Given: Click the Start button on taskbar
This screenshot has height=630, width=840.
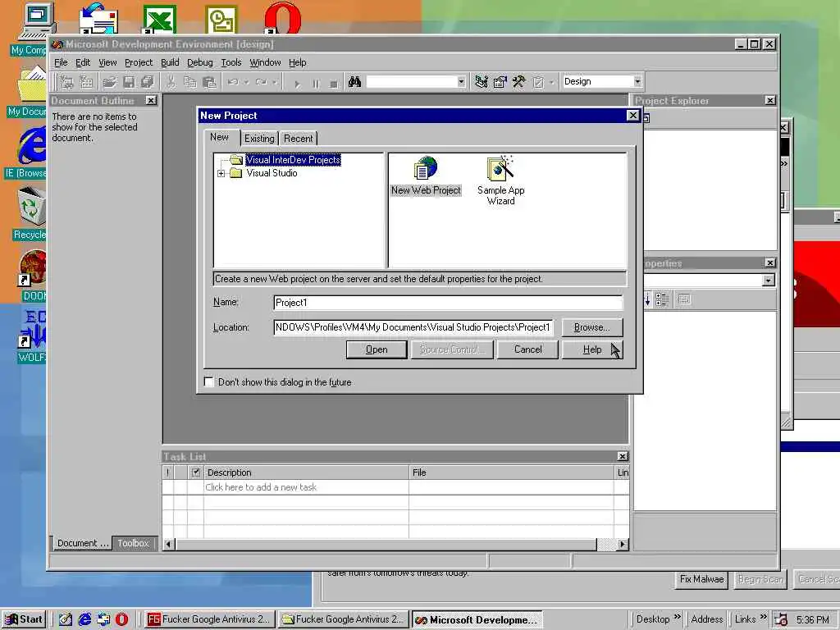Looking at the screenshot, I should pos(24,619).
